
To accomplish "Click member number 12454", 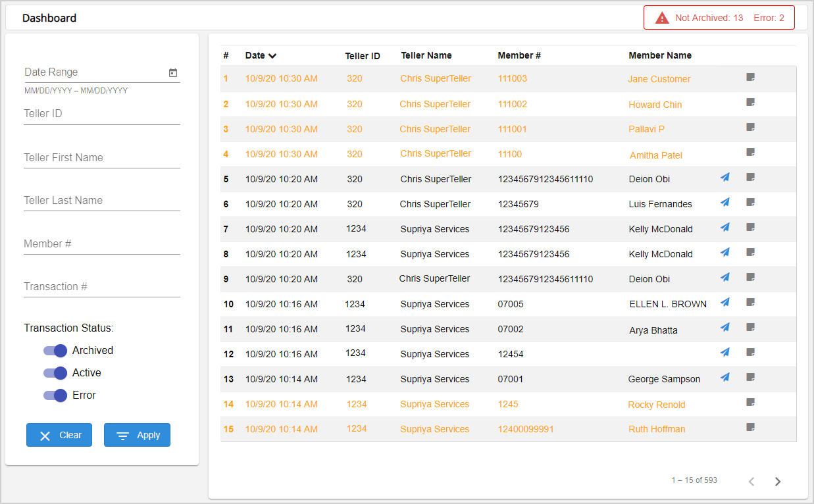I will coord(511,354).
